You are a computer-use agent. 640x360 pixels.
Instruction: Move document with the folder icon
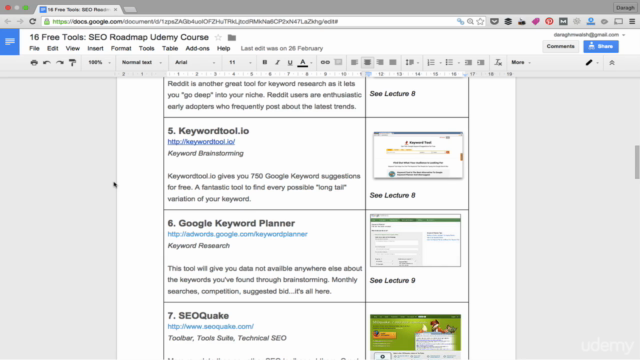[x=232, y=38]
